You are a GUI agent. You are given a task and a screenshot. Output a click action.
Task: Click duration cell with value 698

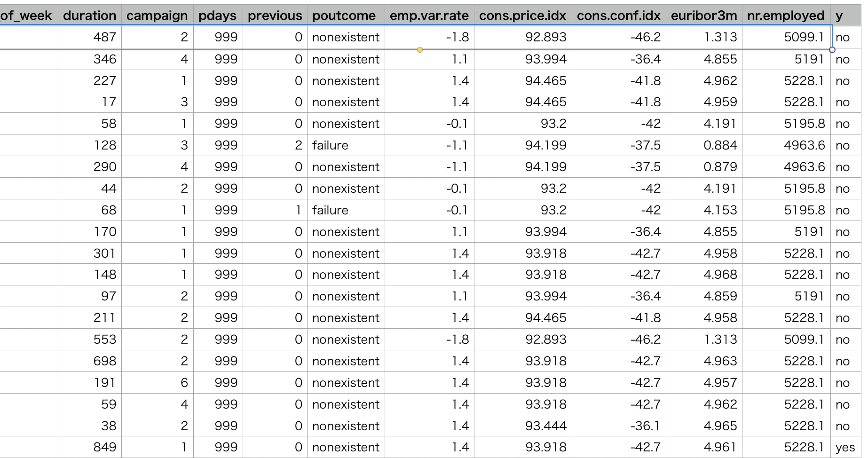click(x=90, y=361)
